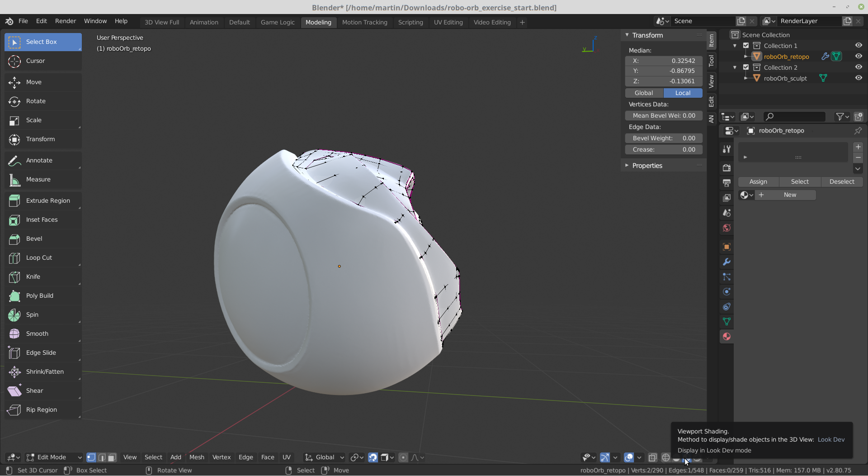Choose the Rotate tool
Viewport: 868px width, 476px height.
click(x=43, y=101)
